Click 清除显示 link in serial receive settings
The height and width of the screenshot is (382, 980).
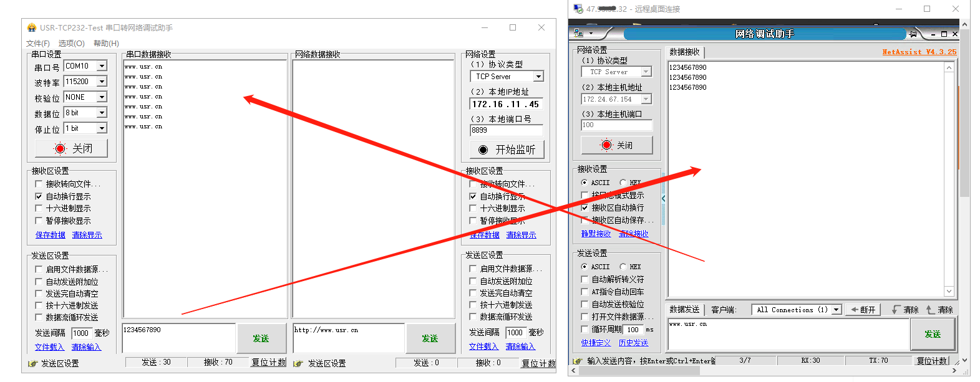(x=87, y=235)
